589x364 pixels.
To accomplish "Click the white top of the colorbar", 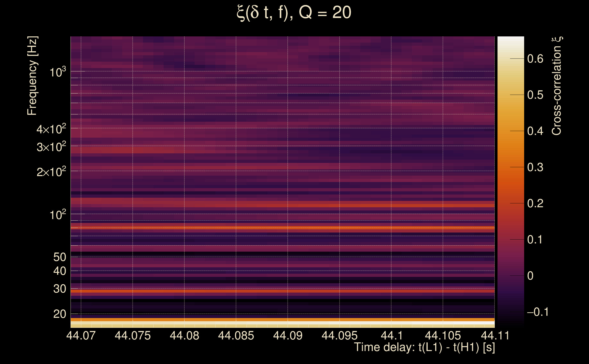I will tap(510, 40).
